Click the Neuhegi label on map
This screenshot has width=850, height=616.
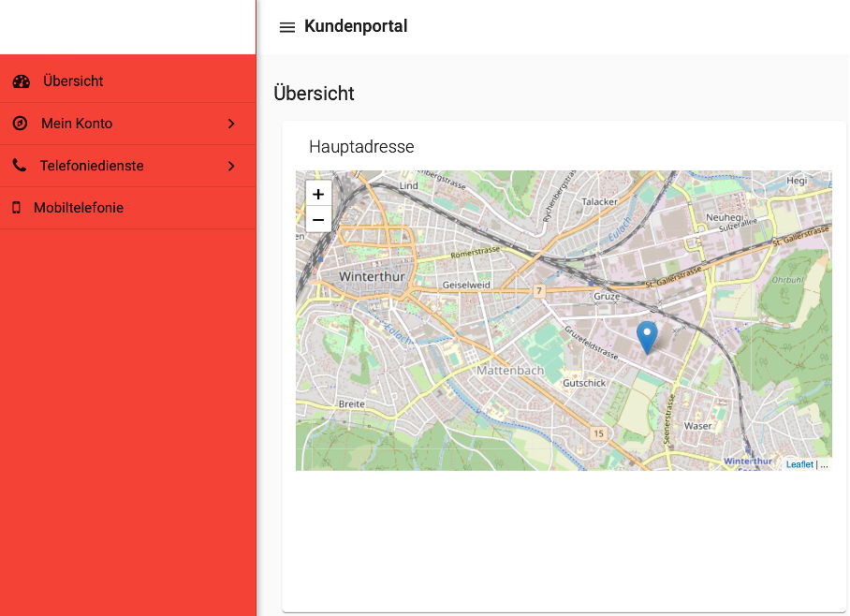(725, 217)
